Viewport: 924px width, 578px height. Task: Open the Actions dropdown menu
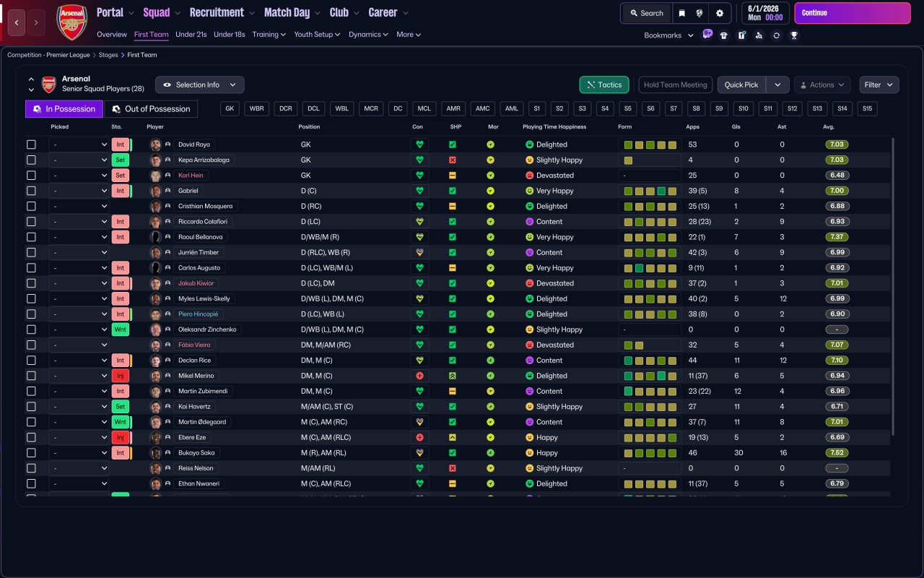(x=822, y=85)
